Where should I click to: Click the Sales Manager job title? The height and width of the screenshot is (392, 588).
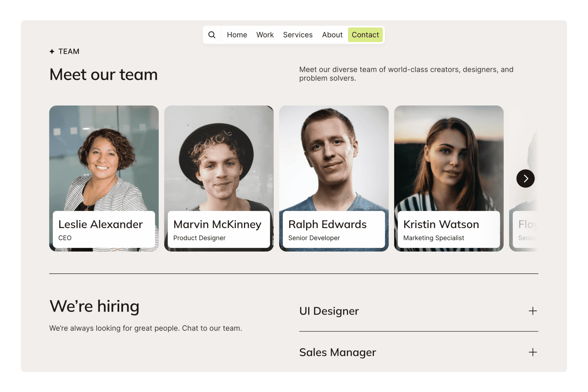[337, 352]
